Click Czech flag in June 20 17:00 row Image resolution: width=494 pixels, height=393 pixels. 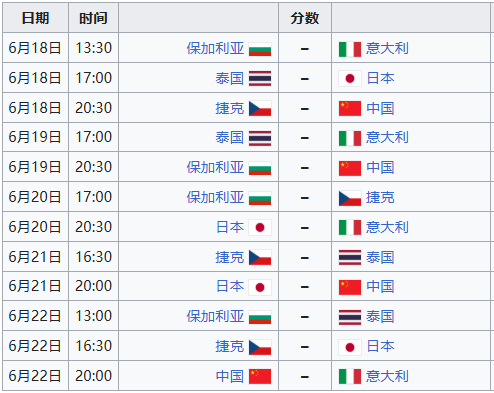(x=350, y=198)
